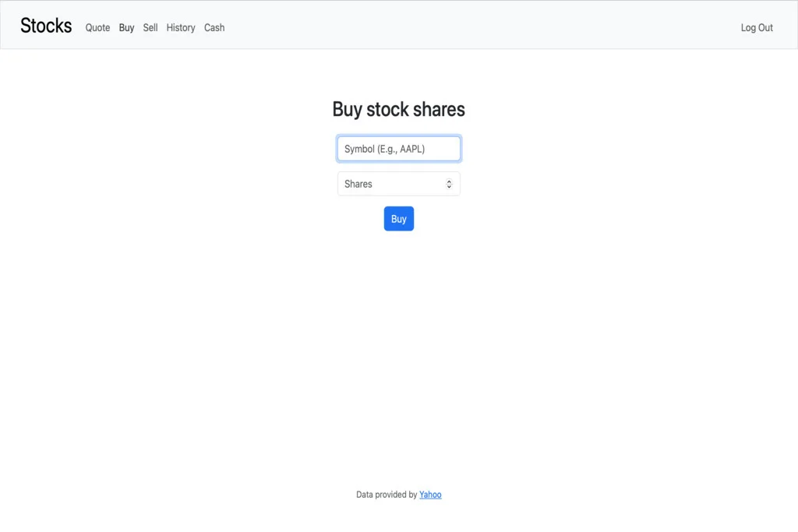Decrease shares with the down arrow

[449, 187]
